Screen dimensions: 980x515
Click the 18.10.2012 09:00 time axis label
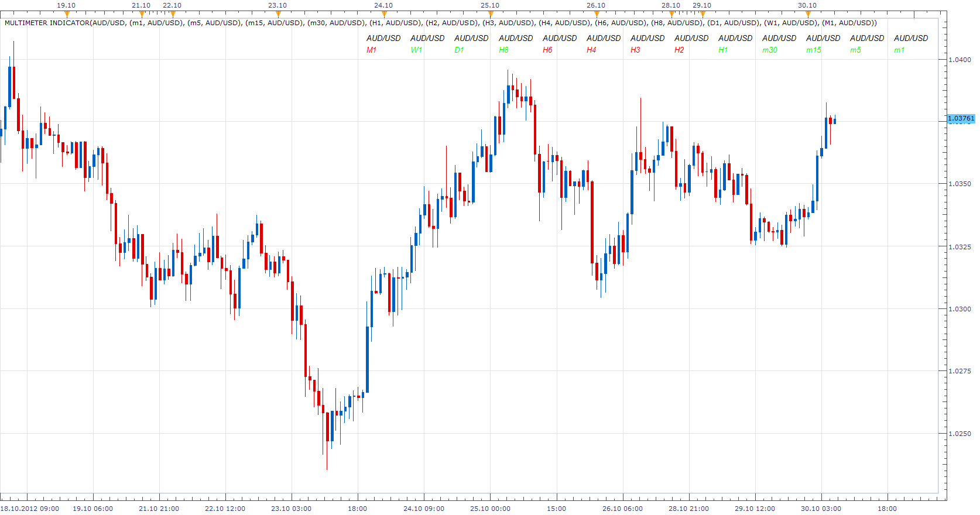click(x=30, y=509)
